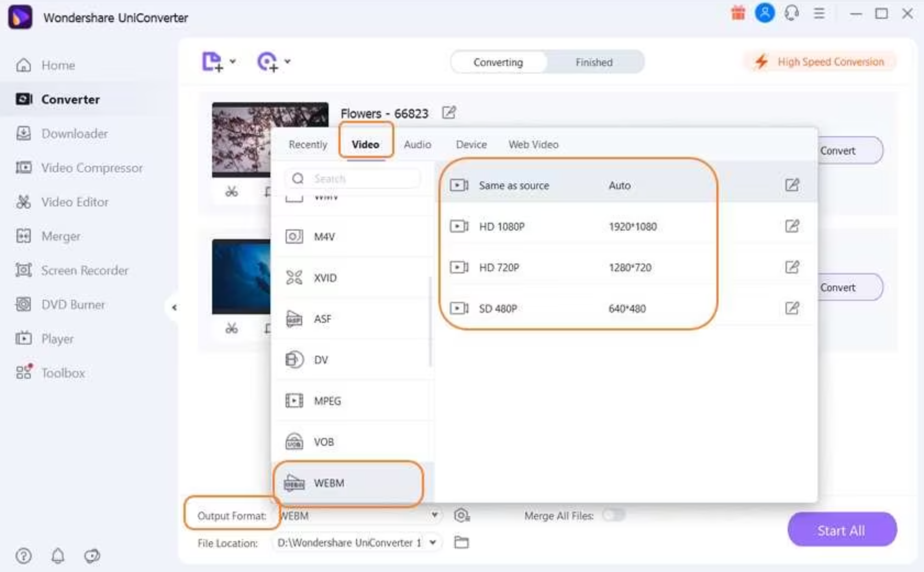Select the Converter sidebar icon
Screen dimensions: 924x572
[x=24, y=99]
